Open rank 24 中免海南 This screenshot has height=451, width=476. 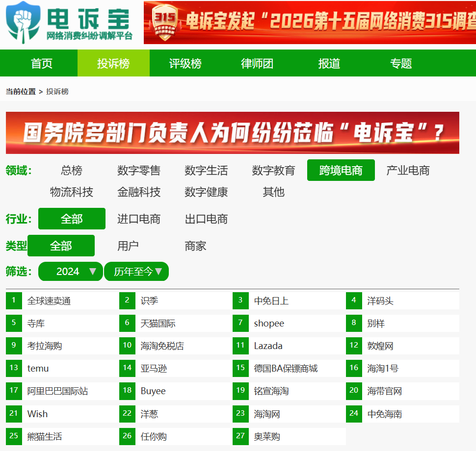[402, 414]
